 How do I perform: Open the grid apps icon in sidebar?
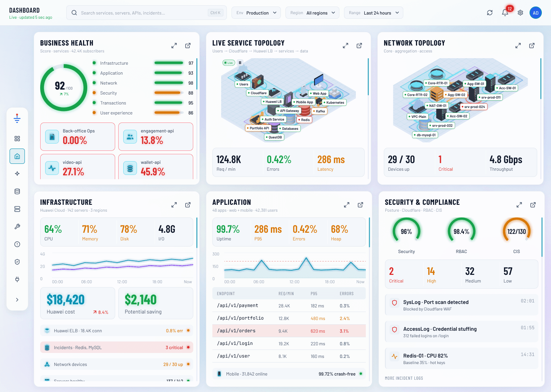pyautogui.click(x=17, y=139)
